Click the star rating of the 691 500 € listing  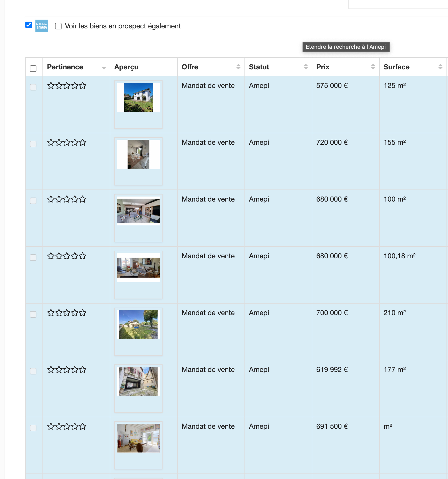[x=67, y=426]
